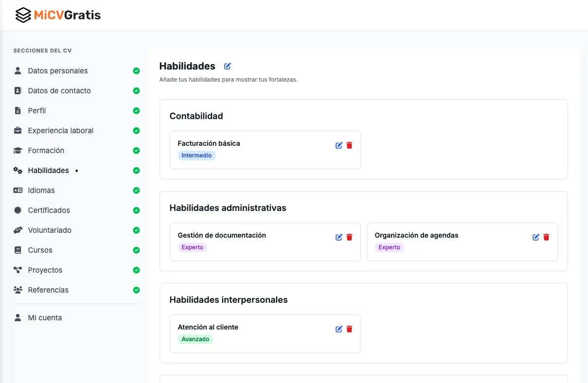Click the Intermedio level badge
The image size is (588, 383).
click(x=196, y=155)
